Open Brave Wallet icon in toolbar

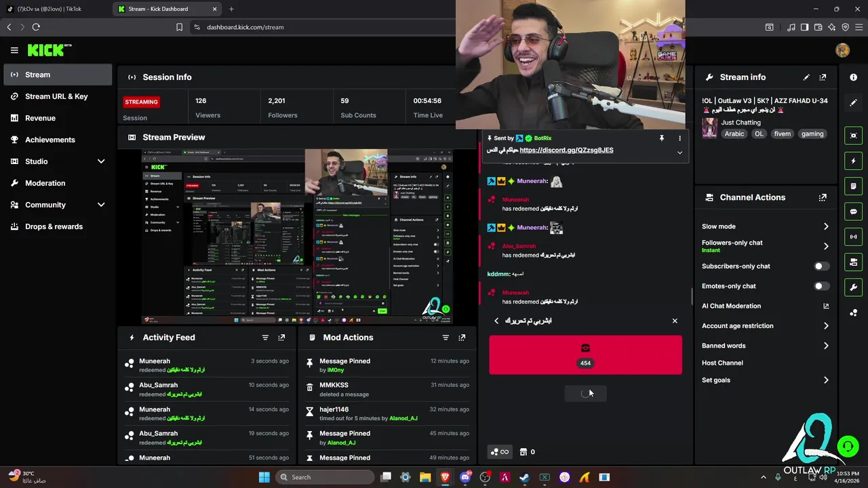pyautogui.click(x=818, y=27)
